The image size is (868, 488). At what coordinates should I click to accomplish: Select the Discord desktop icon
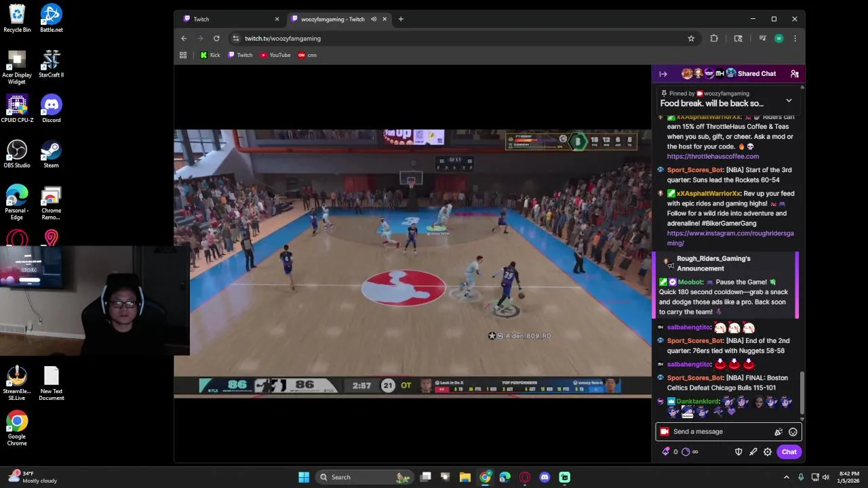(x=52, y=108)
